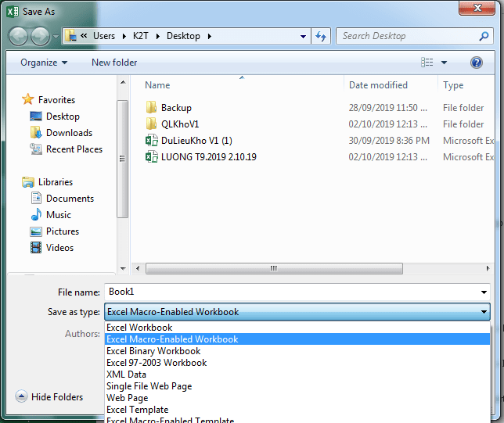Viewport: 504px width, 423px height.
Task: Expand the arrow after Desktop in path
Action: point(210,36)
